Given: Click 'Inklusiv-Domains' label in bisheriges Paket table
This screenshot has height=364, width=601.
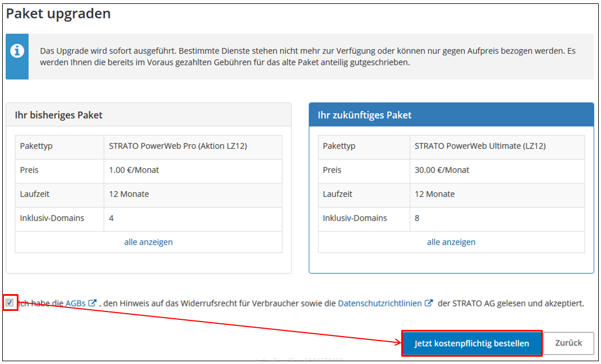Looking at the screenshot, I should [x=51, y=219].
